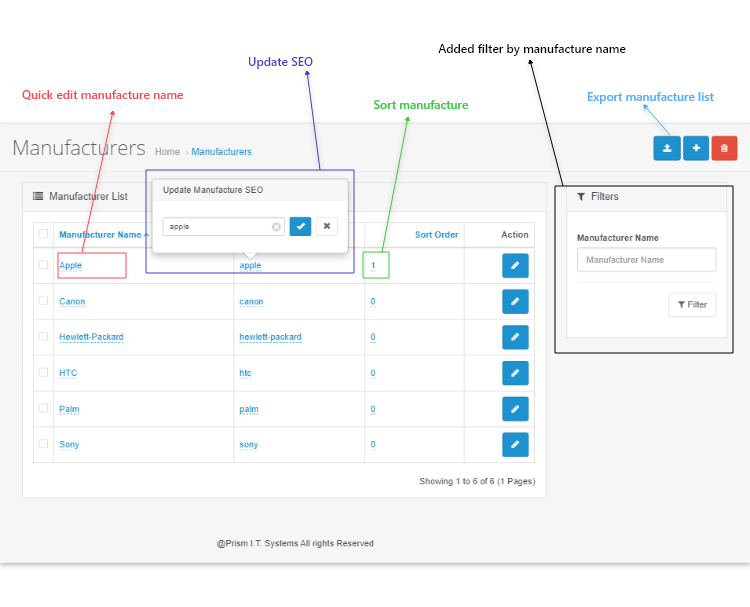Check the HTC row checkbox
The width and height of the screenshot is (750, 607).
click(x=44, y=372)
